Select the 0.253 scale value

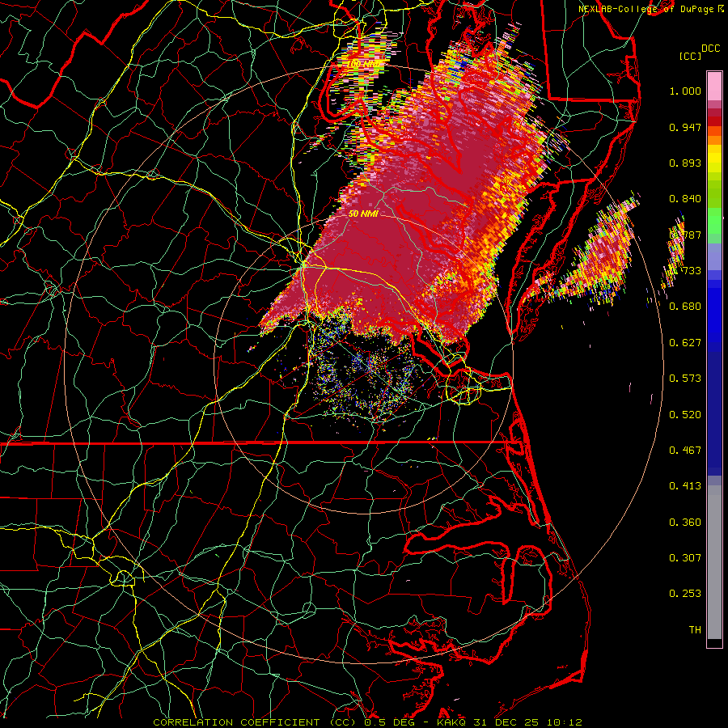point(685,594)
